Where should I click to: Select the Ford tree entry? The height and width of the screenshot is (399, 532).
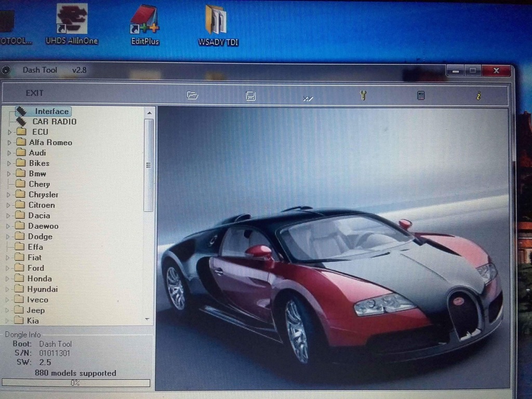pyautogui.click(x=36, y=268)
